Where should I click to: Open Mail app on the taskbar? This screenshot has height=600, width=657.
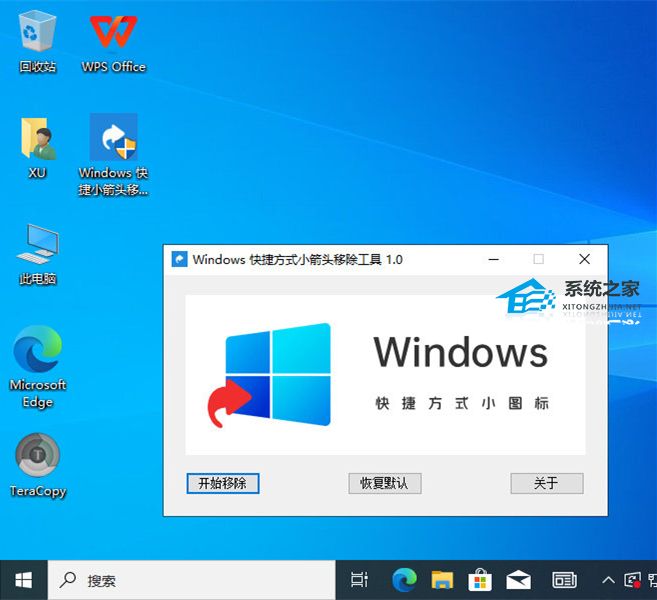(x=518, y=580)
